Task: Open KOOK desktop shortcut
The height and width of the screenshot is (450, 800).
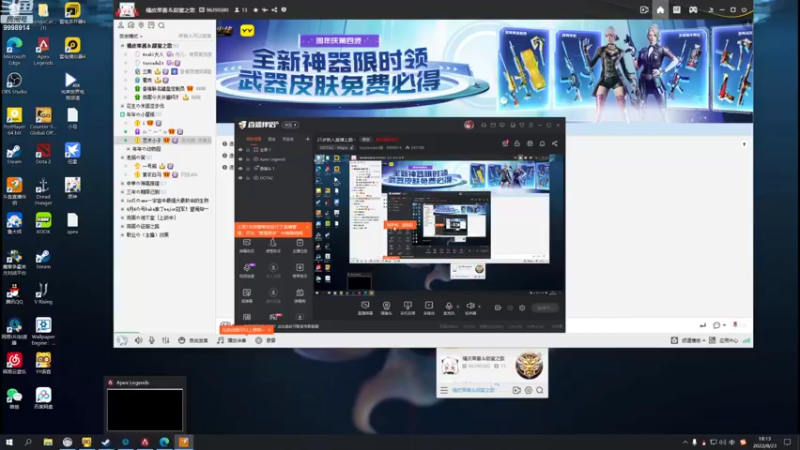Action: (x=43, y=223)
